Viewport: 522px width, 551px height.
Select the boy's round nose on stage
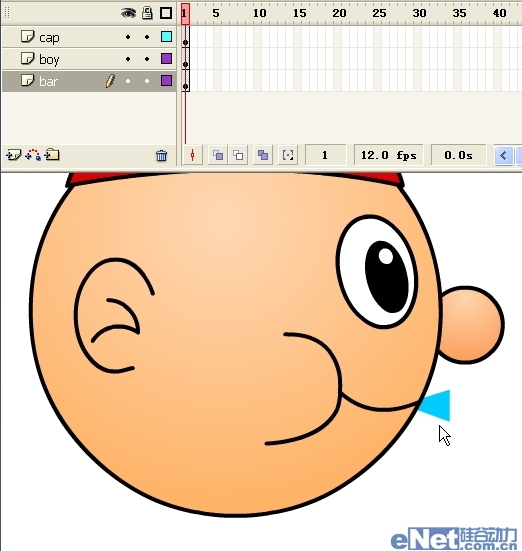click(472, 325)
